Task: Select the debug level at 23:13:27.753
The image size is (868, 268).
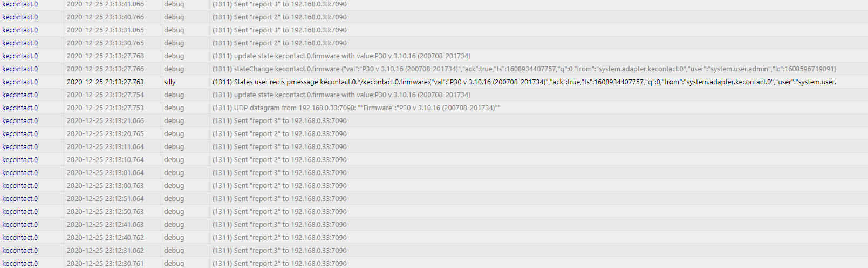Action: (x=174, y=108)
